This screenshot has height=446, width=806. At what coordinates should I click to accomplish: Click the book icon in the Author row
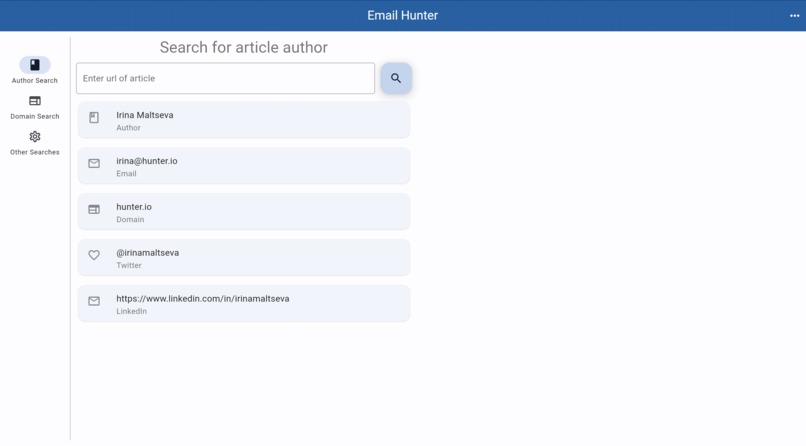pyautogui.click(x=94, y=118)
